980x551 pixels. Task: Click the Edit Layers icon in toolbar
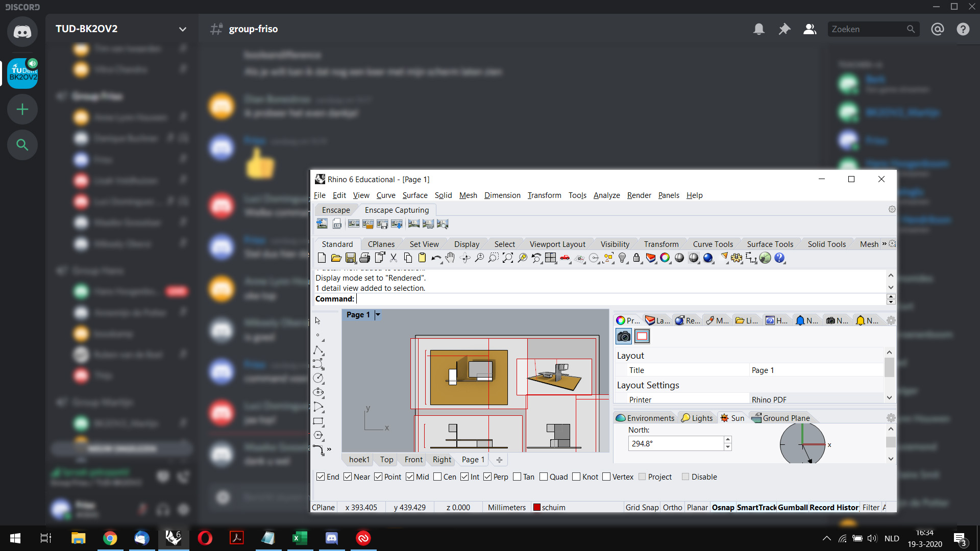point(651,258)
